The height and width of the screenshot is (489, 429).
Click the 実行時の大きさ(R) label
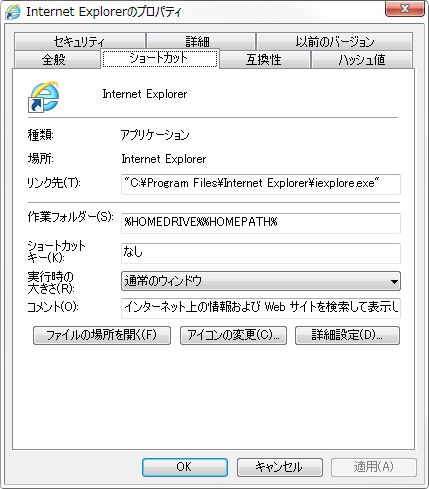tap(51, 283)
